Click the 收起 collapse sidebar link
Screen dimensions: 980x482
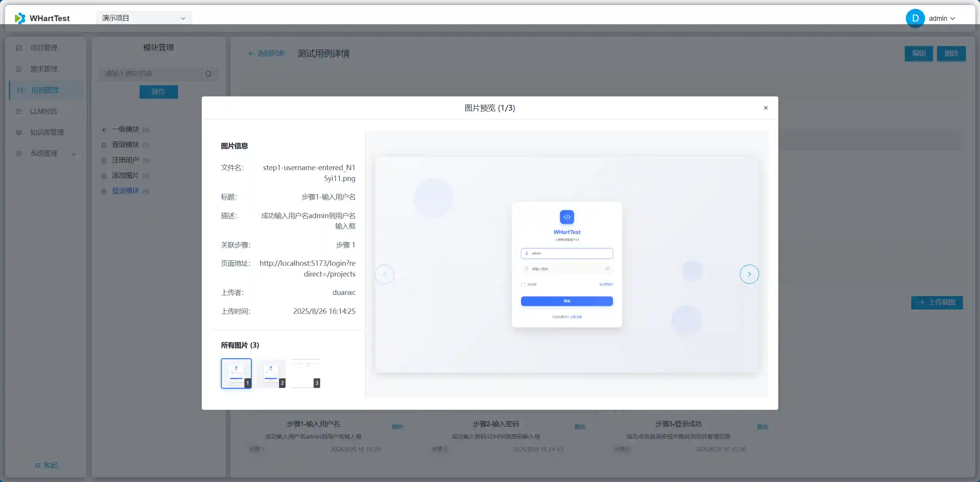[46, 465]
